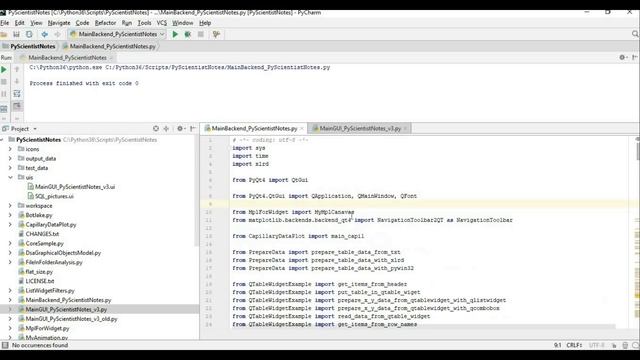640x360 pixels.
Task: Run MainBackend_PyScientistNotes with the green toolbar play button
Action: coord(175,34)
